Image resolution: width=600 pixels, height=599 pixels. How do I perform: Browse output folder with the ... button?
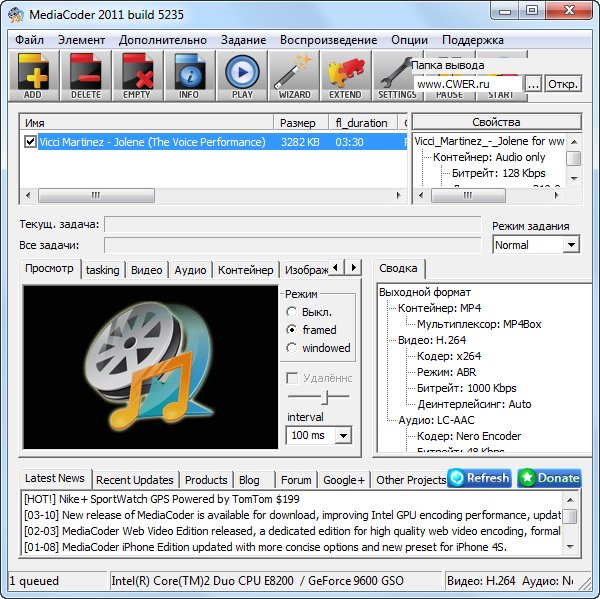tap(533, 84)
